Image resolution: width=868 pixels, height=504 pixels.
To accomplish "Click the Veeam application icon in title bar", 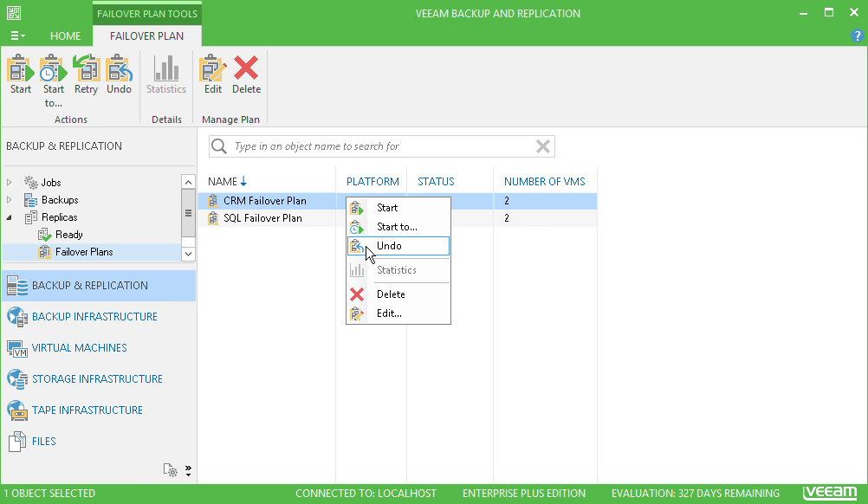I will click(14, 13).
